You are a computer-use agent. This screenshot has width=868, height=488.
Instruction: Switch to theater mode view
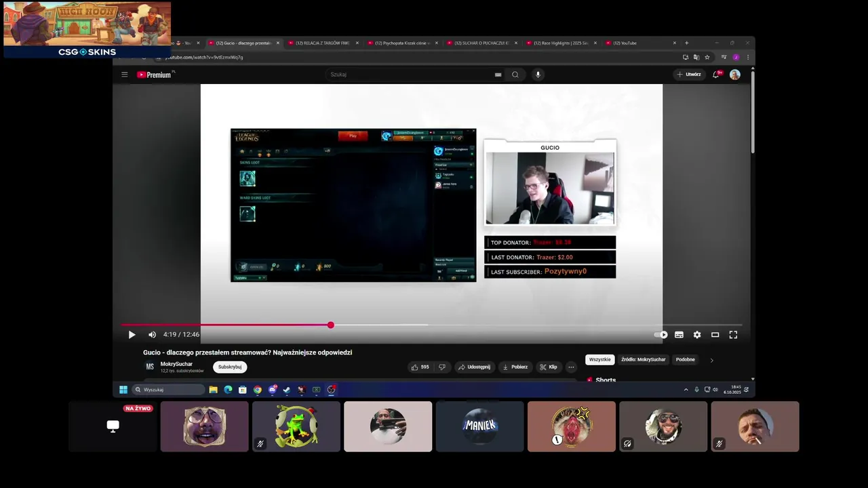(x=715, y=335)
